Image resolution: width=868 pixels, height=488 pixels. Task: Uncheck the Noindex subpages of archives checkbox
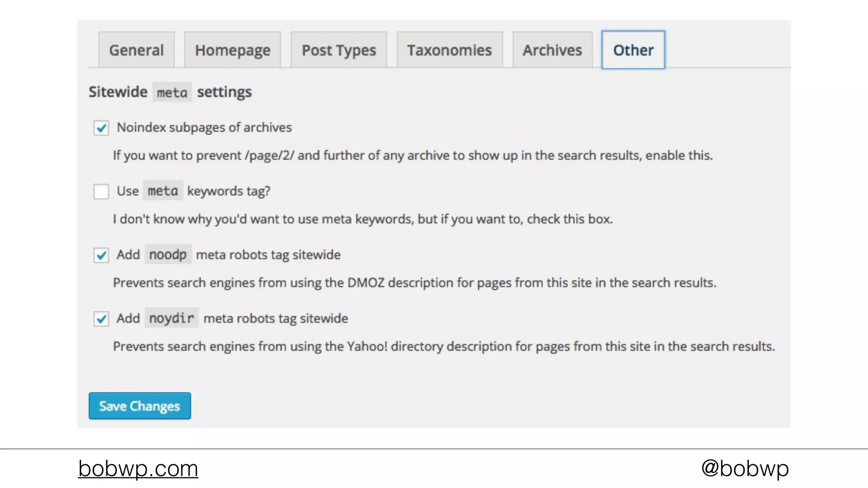pyautogui.click(x=101, y=128)
